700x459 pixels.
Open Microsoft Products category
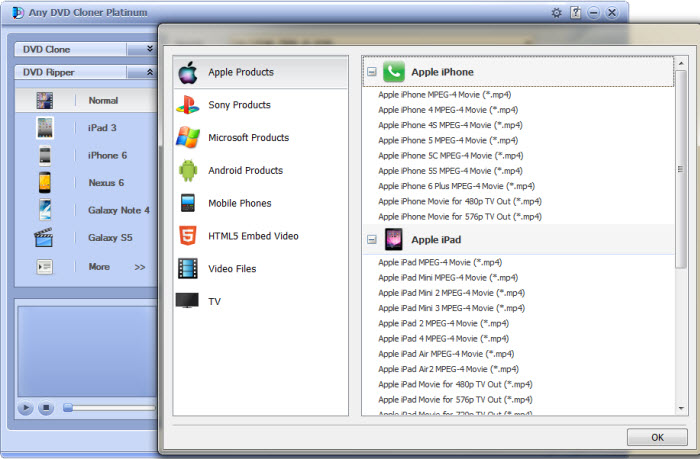pos(260,138)
